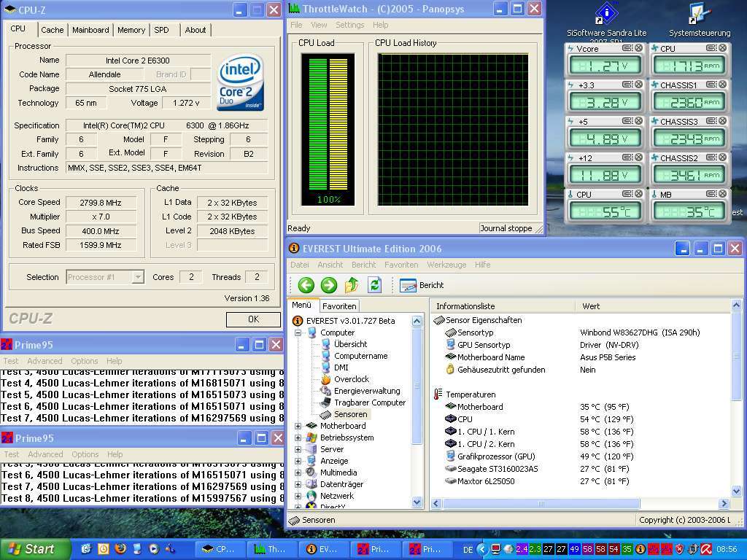Switch to the Mainboard tab in CPU-Z
The height and width of the screenshot is (560, 747).
[90, 30]
